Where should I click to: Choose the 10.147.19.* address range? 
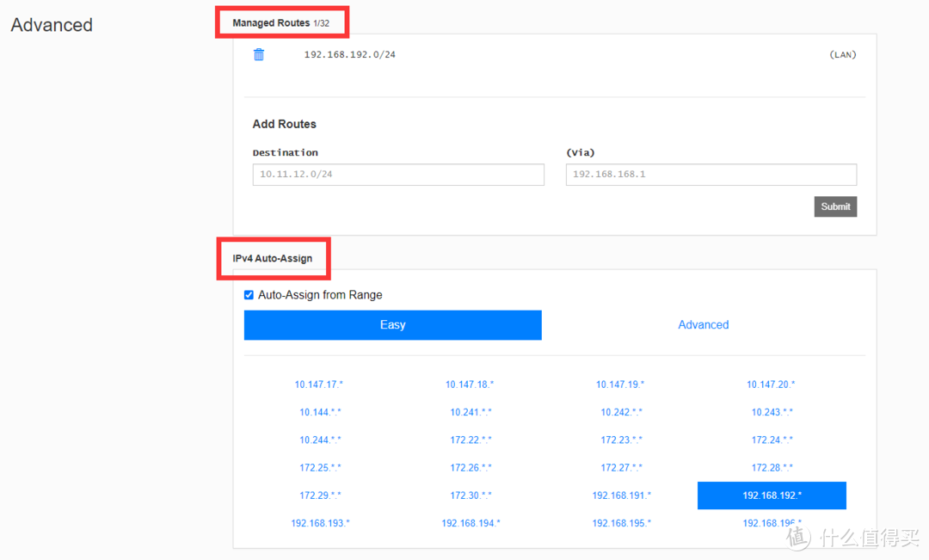tap(620, 385)
